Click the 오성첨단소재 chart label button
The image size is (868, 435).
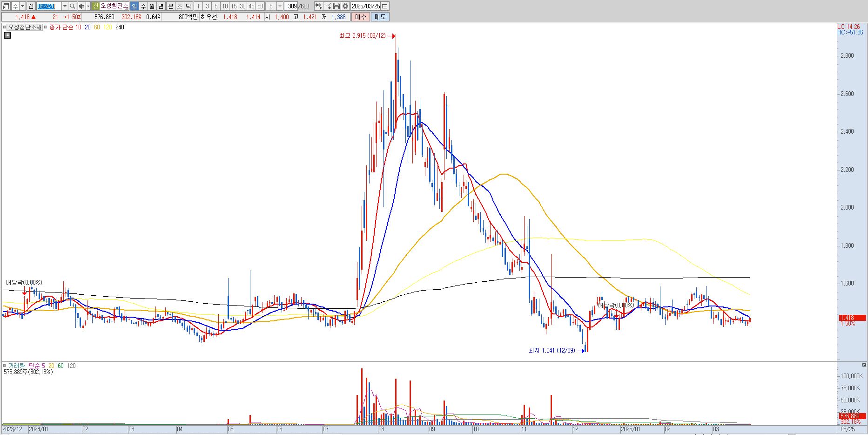point(25,27)
